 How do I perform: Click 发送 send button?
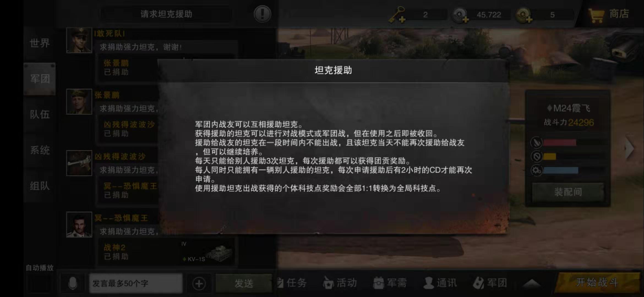[x=244, y=284]
